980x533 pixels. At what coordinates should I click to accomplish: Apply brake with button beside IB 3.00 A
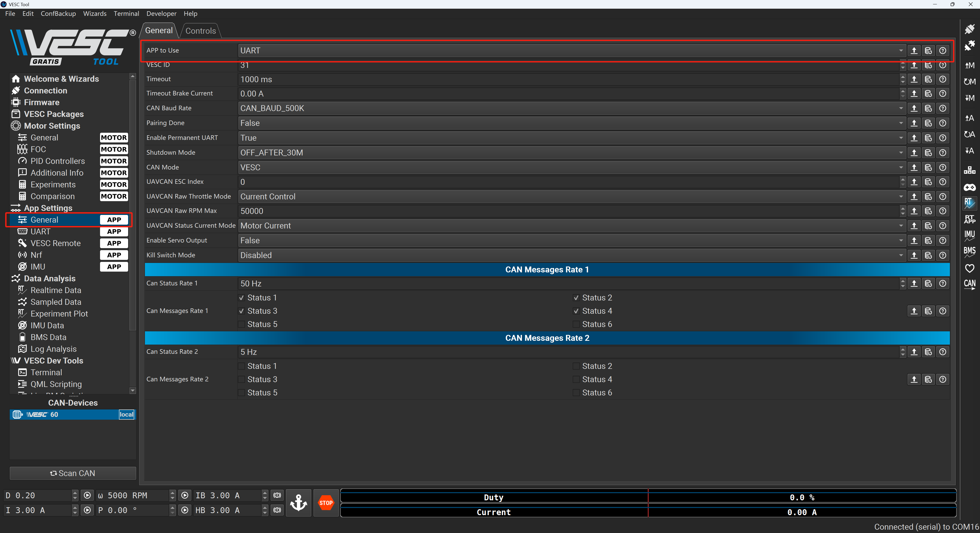pyautogui.click(x=277, y=495)
